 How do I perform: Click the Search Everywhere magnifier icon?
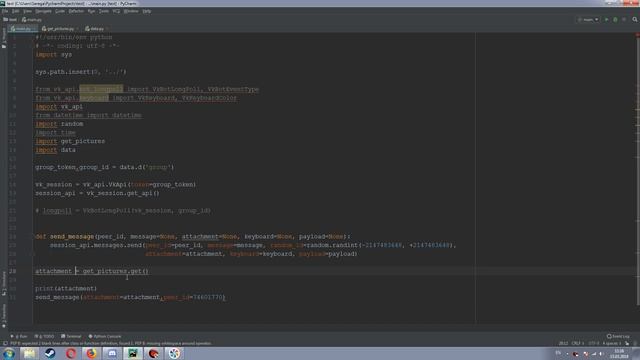pos(635,20)
